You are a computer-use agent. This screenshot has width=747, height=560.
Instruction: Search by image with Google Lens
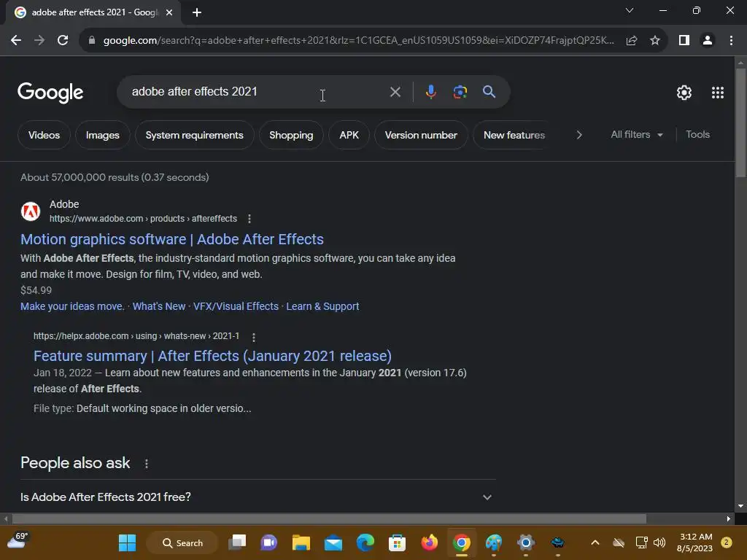(x=460, y=92)
